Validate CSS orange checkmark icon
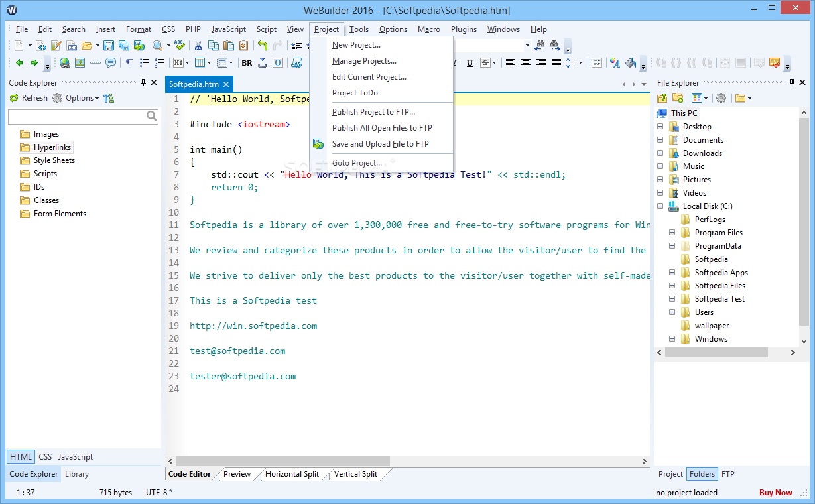Viewport: 815px width, 504px height. [x=775, y=62]
